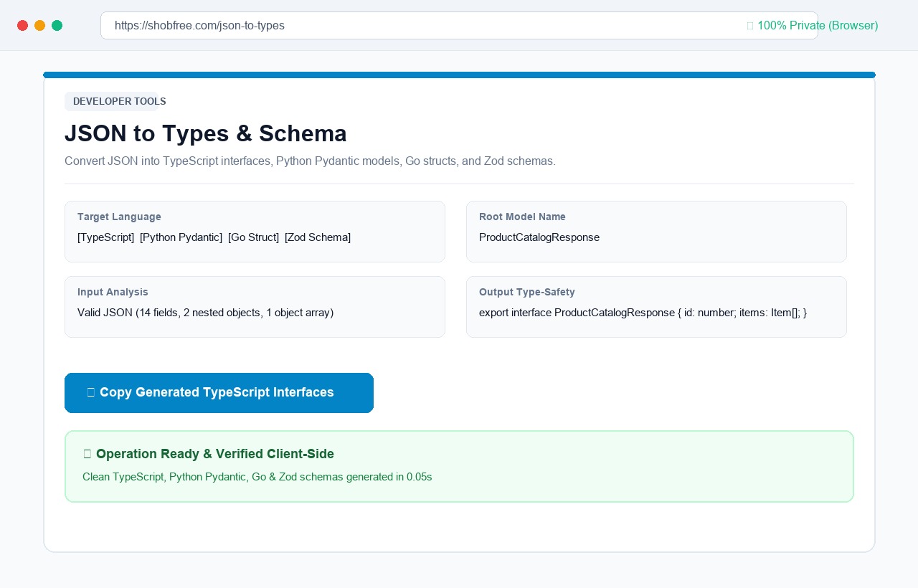Focus the shobfree.com URL address bar
Image resolution: width=918 pixels, height=588 pixels.
[459, 26]
